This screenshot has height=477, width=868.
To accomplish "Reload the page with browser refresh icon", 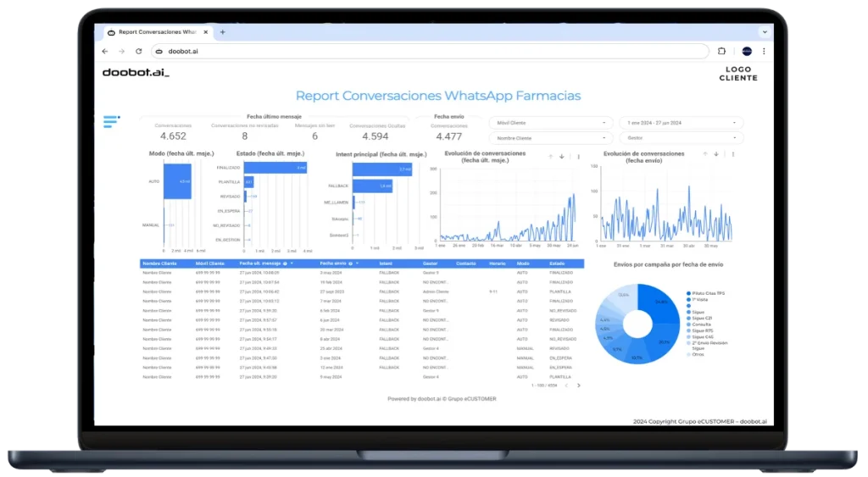I will pos(139,52).
